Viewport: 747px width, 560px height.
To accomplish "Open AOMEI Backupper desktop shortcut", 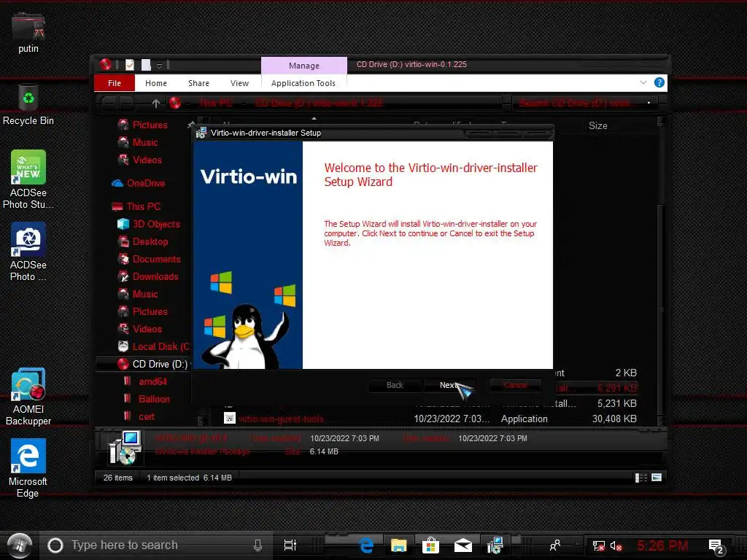I will [x=28, y=397].
